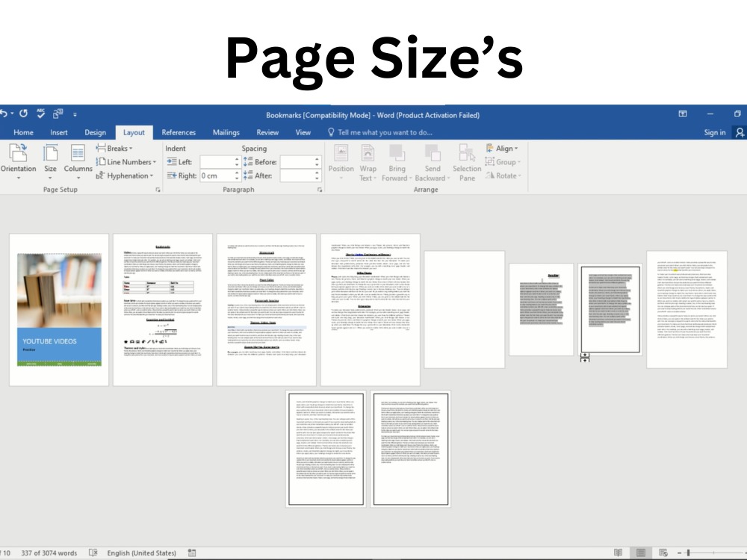Click the Undo icon in the title bar
The width and height of the screenshot is (747, 560).
pyautogui.click(x=4, y=113)
